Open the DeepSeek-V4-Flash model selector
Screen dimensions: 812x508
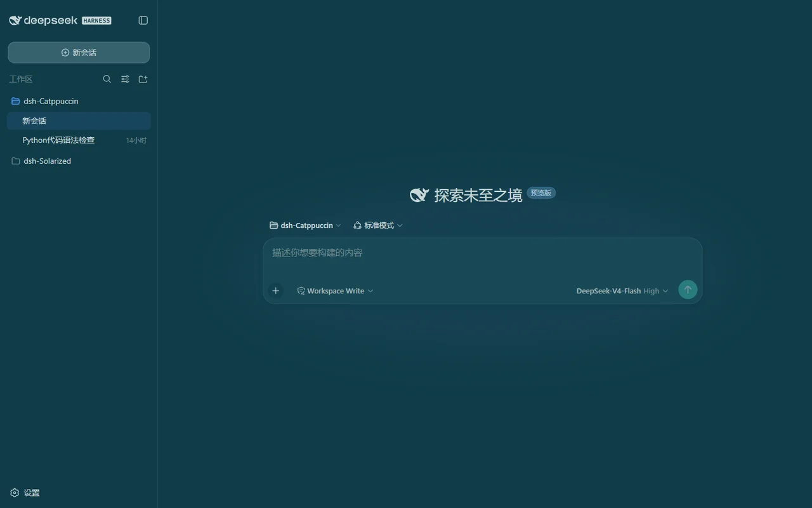622,291
